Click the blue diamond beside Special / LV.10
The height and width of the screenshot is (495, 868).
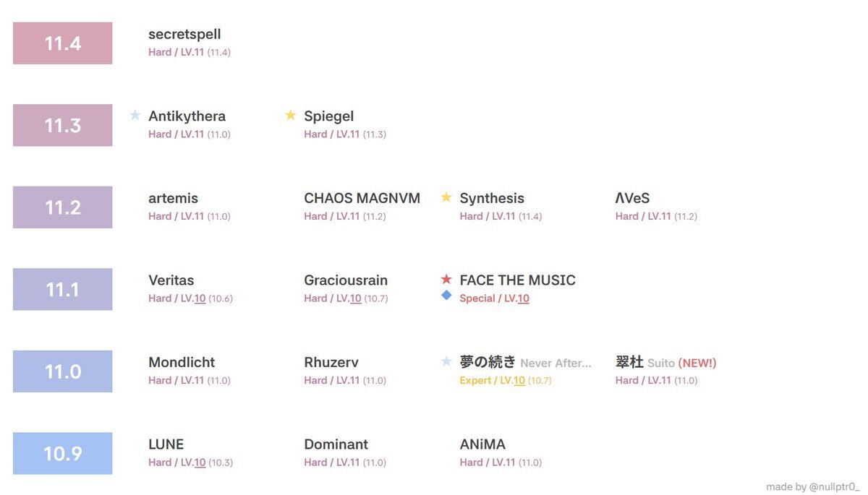tap(446, 295)
